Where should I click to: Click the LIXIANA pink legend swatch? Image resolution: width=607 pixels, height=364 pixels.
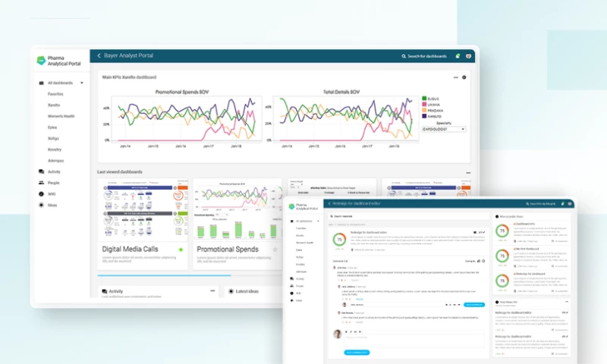click(424, 105)
